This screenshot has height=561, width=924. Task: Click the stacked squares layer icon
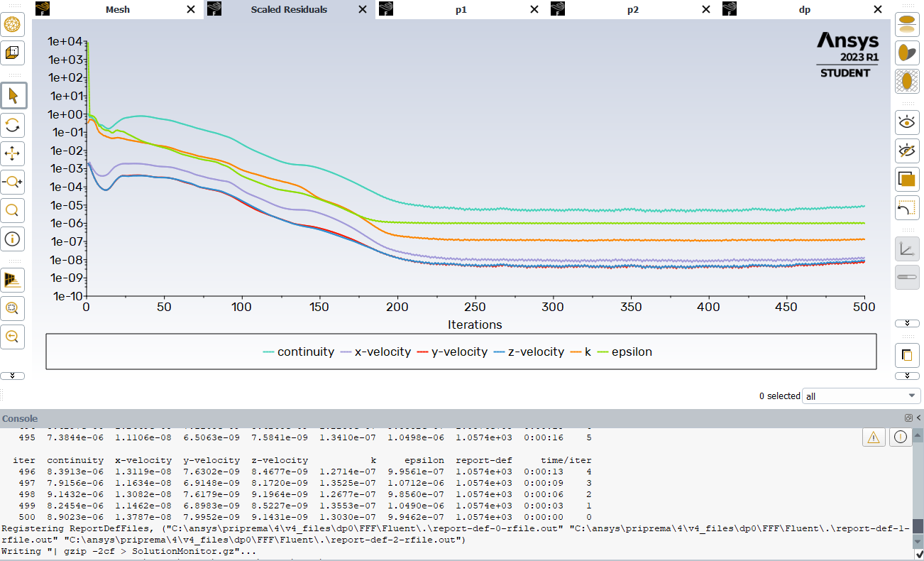[x=907, y=179]
